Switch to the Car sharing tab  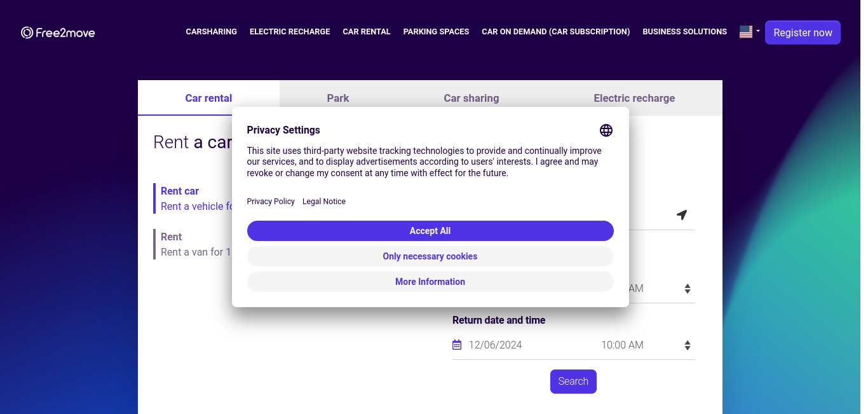471,98
